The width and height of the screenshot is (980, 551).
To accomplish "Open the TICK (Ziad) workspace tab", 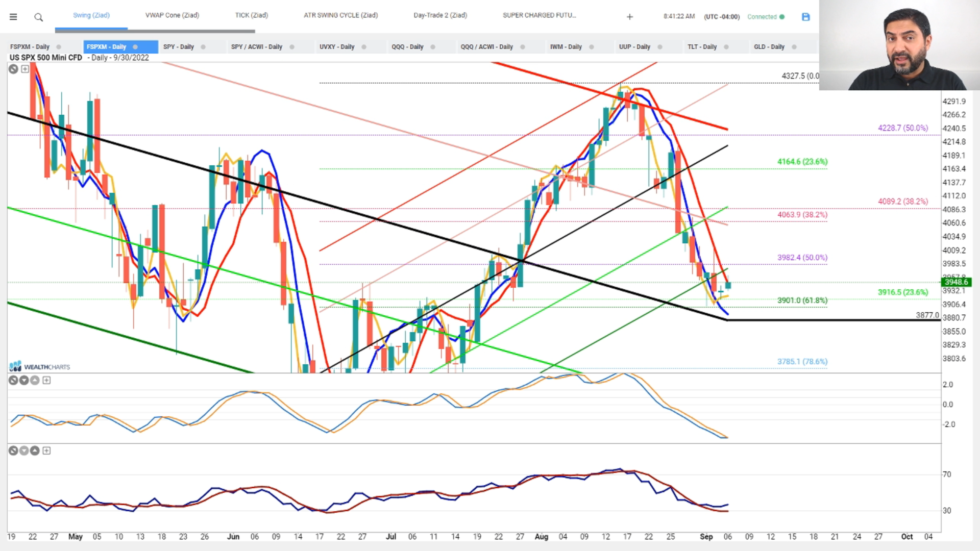I will pyautogui.click(x=252, y=15).
